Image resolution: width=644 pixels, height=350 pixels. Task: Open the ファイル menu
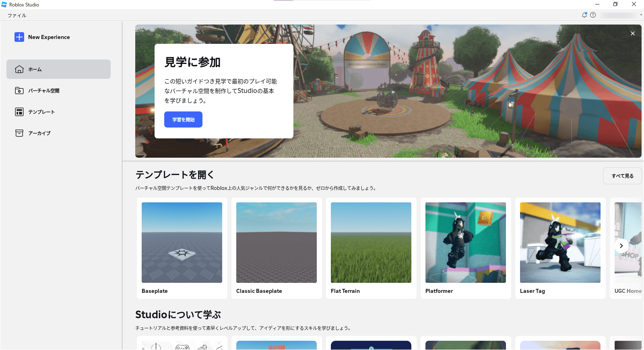[17, 15]
